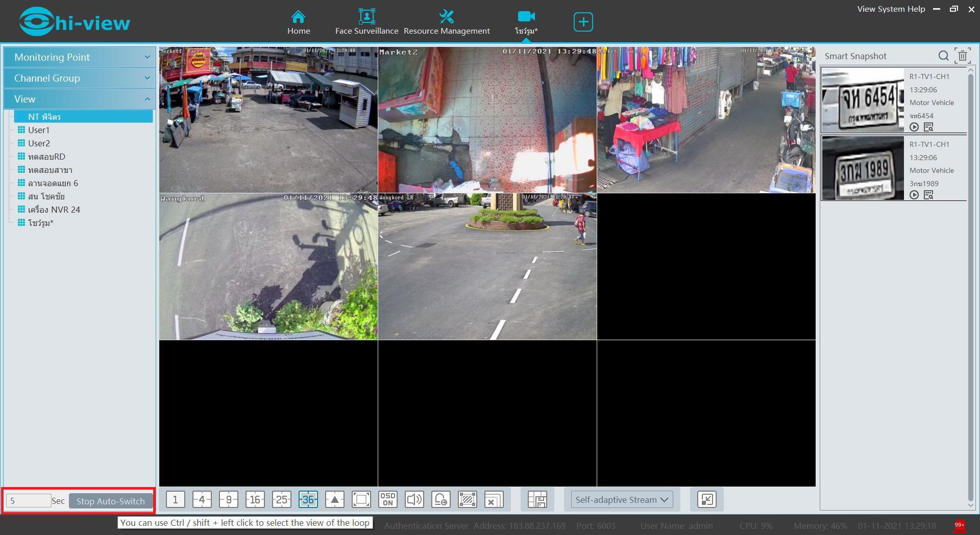Toggle audio speaker on or off
The image size is (980, 535).
click(x=414, y=500)
